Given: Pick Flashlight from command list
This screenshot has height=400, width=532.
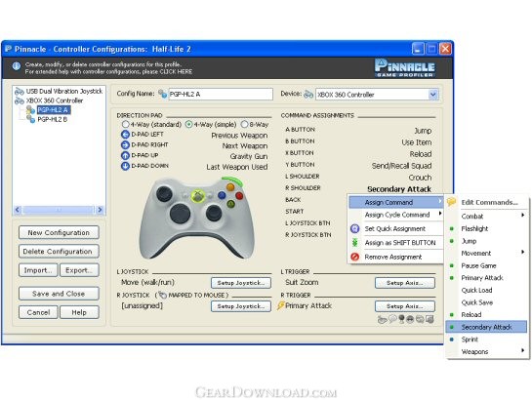Looking at the screenshot, I should pyautogui.click(x=486, y=229).
